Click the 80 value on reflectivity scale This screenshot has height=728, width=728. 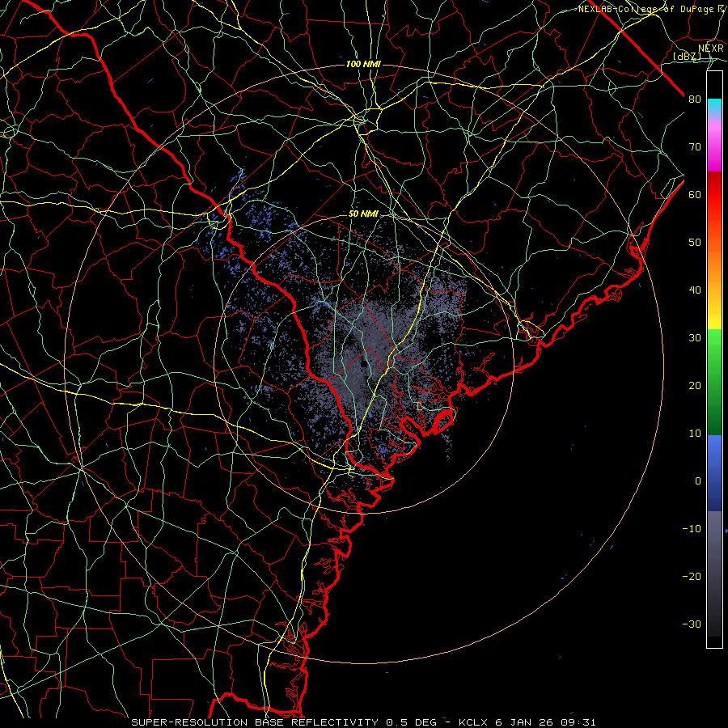[695, 99]
